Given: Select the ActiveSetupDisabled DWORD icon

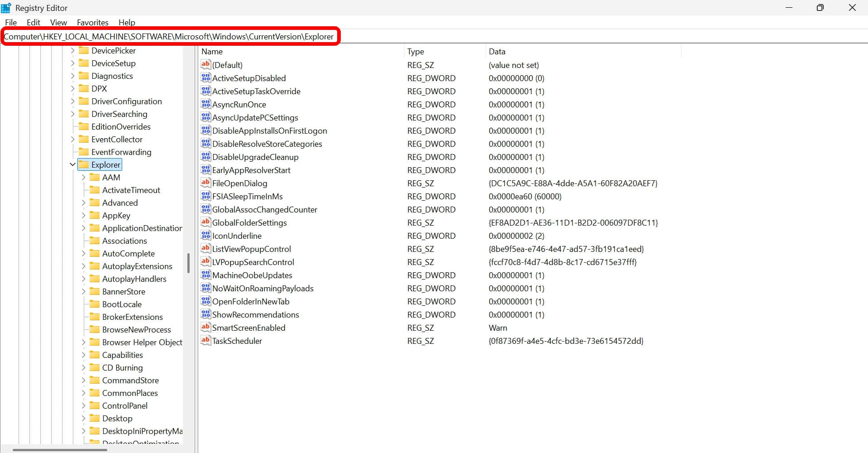Looking at the screenshot, I should pos(206,77).
